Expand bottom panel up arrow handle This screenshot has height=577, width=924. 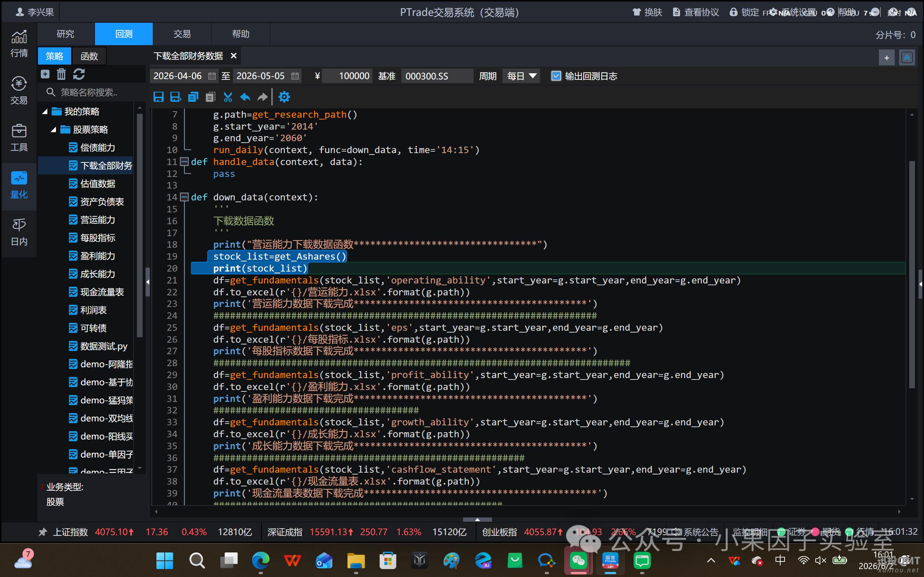click(x=477, y=519)
